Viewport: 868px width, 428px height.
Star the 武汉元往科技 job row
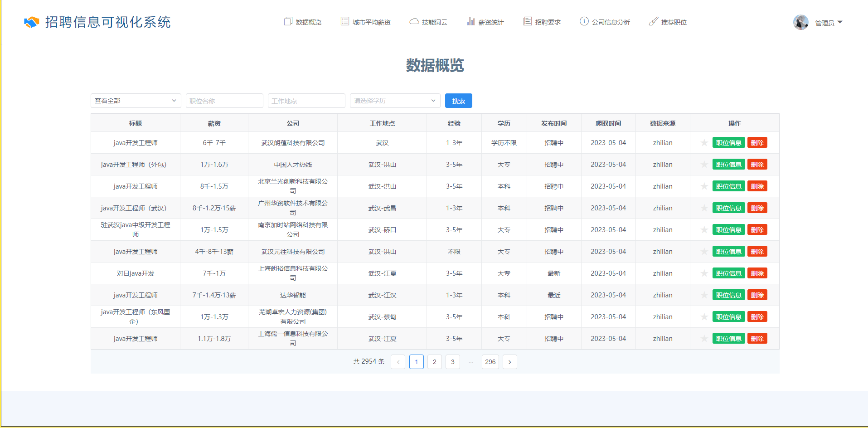pyautogui.click(x=704, y=252)
